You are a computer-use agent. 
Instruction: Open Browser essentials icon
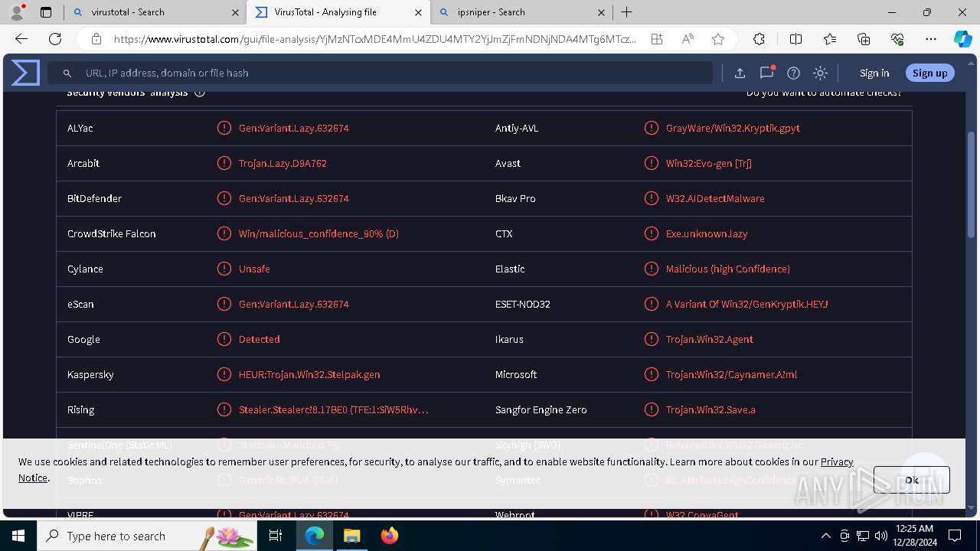[x=897, y=39]
